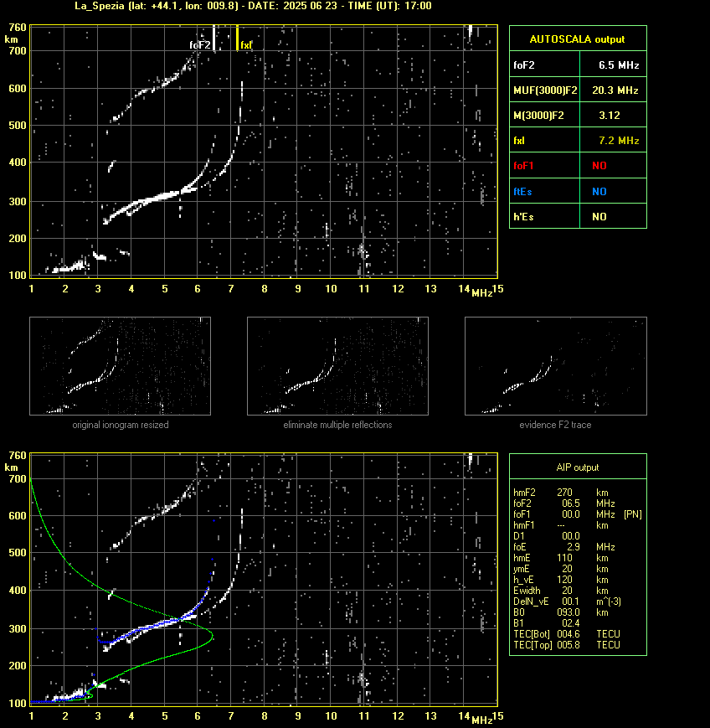Click the Ewidth 20 km entry
The image size is (710, 728).
[561, 591]
